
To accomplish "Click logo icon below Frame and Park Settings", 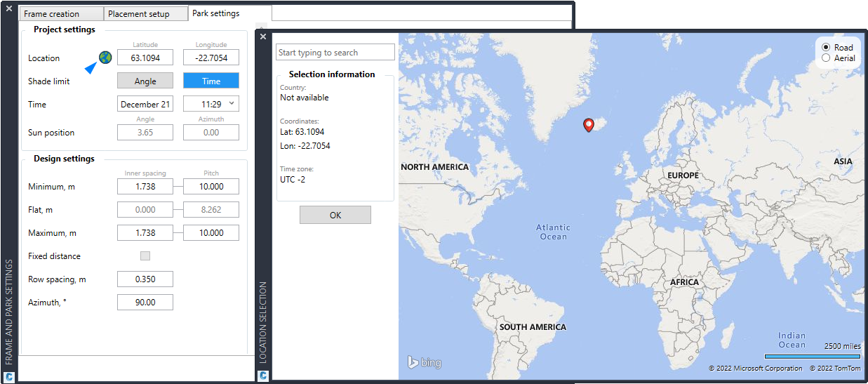I will coord(9,376).
